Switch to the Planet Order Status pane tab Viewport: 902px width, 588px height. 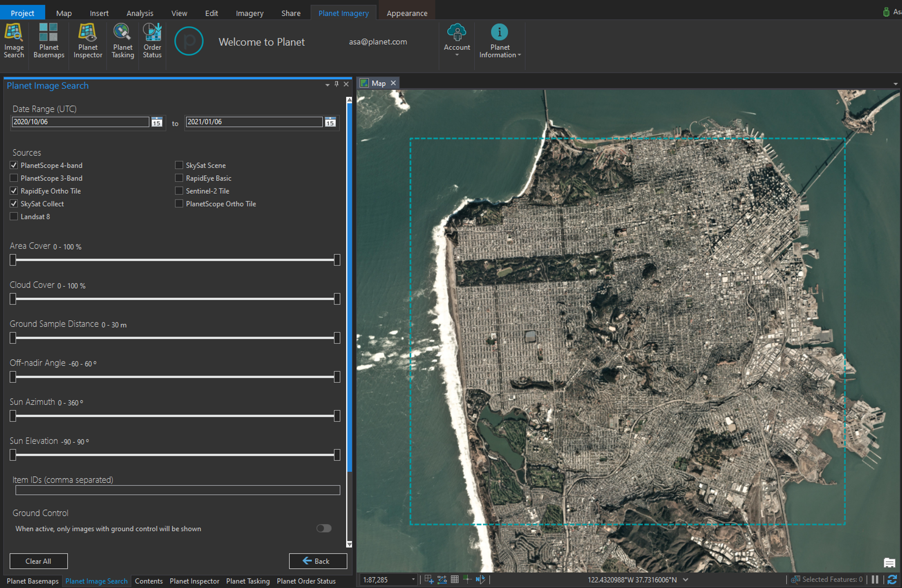click(306, 581)
